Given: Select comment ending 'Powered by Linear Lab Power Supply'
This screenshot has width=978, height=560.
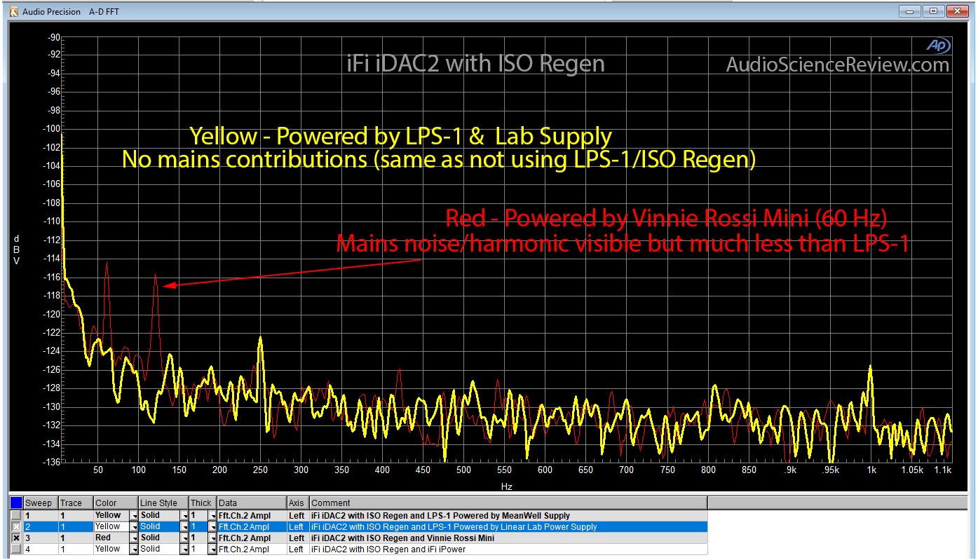Looking at the screenshot, I should pyautogui.click(x=454, y=526).
